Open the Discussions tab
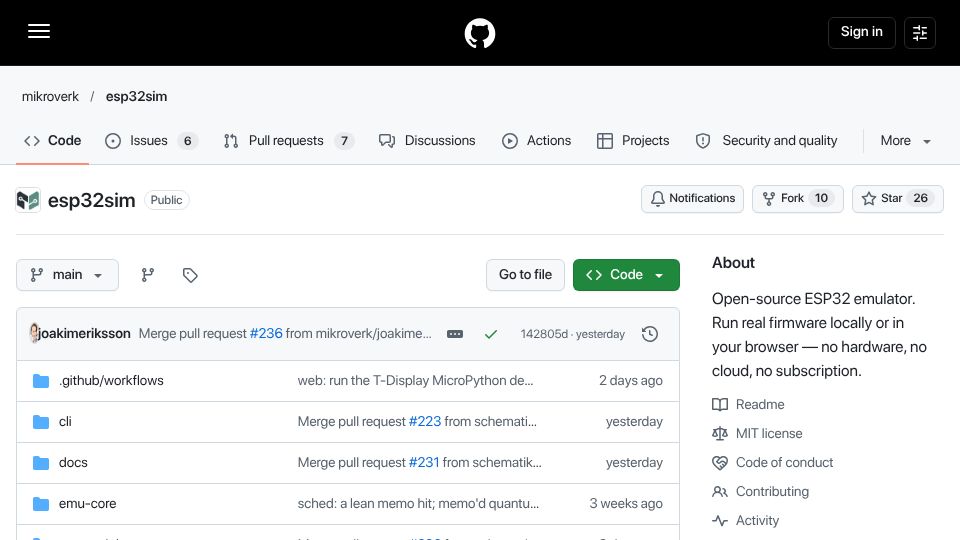This screenshot has height=540, width=960. pyautogui.click(x=427, y=141)
